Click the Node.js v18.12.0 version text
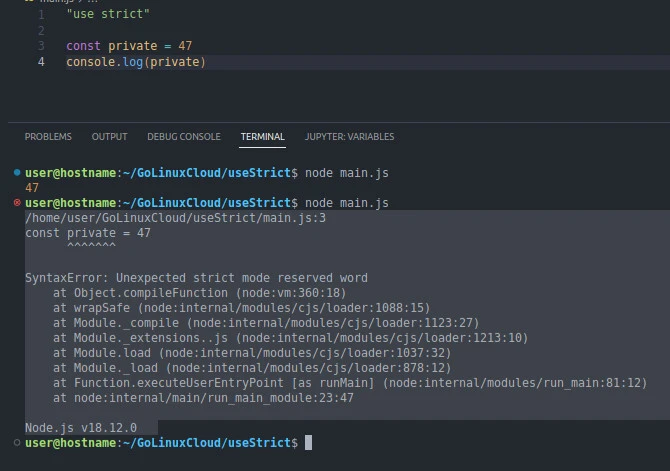 [x=81, y=428]
